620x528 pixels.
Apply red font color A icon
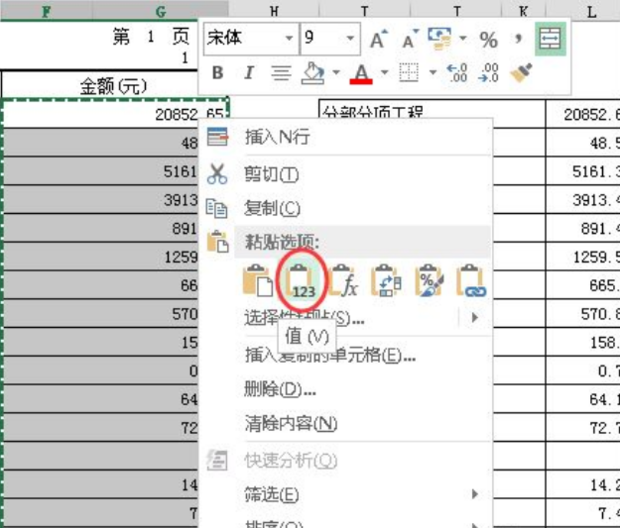pyautogui.click(x=361, y=74)
